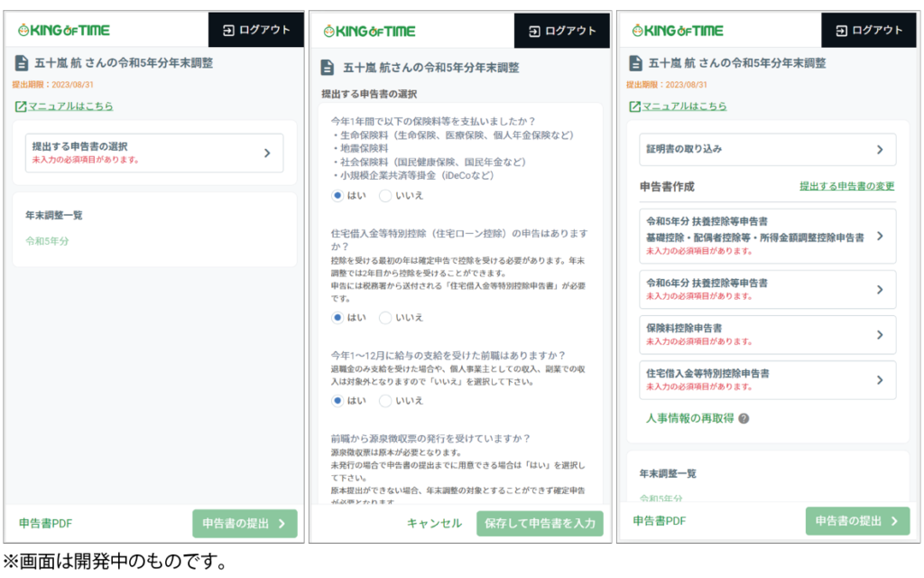Click the external-link icon of the left screen's マニュアルはこちら
This screenshot has height=578, width=924.
(x=20, y=107)
